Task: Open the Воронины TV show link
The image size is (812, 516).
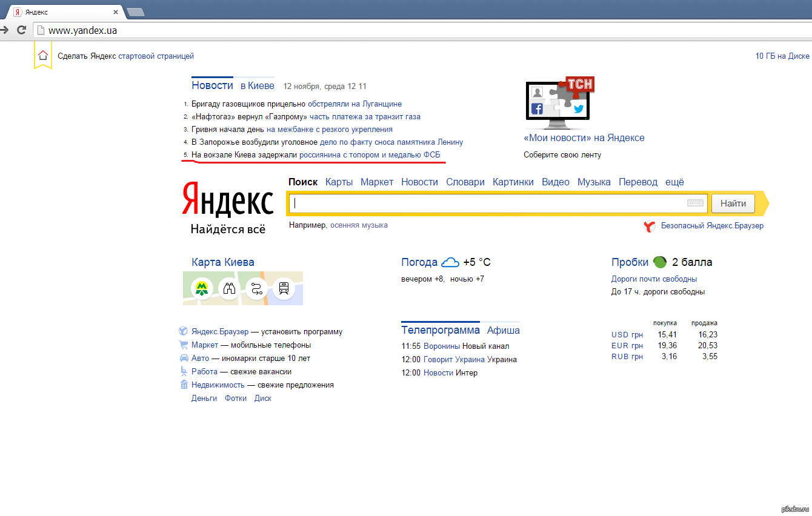Action: pyautogui.click(x=442, y=346)
